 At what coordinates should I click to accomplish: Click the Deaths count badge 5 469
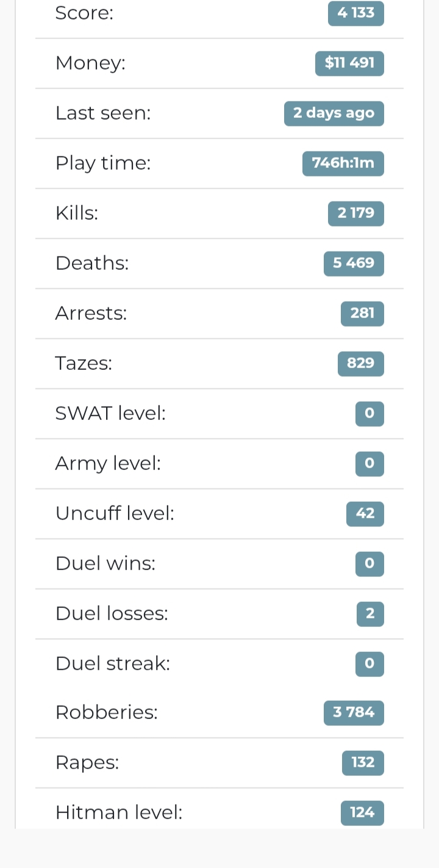pos(354,263)
